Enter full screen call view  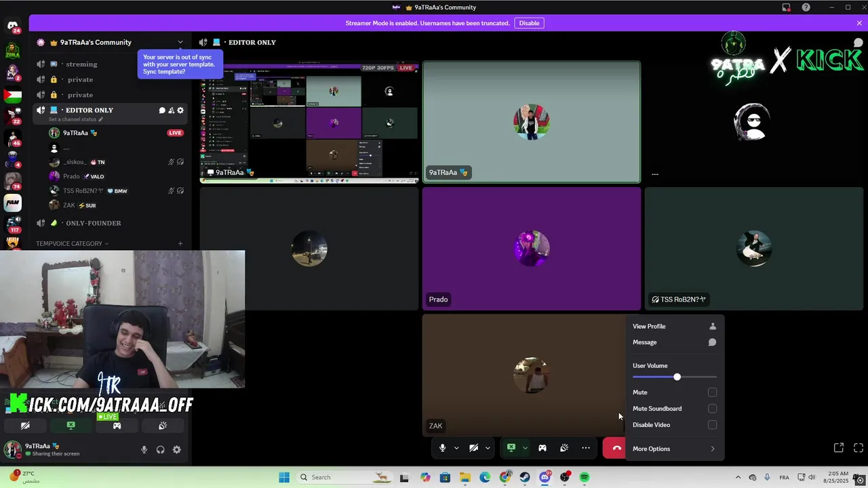859,448
